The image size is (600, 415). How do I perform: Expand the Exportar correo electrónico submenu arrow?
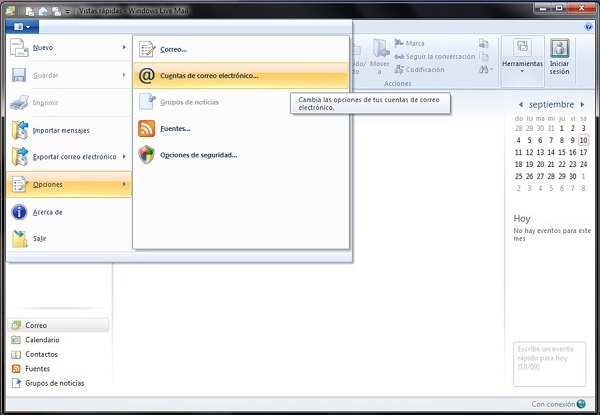(x=124, y=156)
